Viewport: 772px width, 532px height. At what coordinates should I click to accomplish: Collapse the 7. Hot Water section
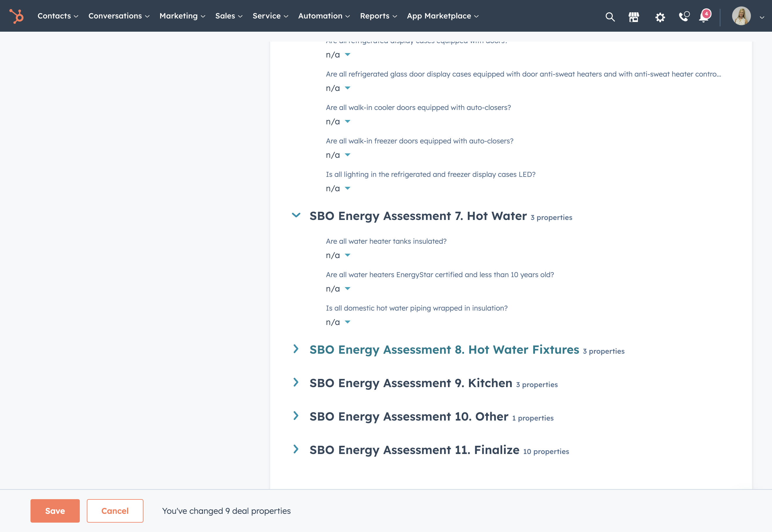[x=296, y=215]
